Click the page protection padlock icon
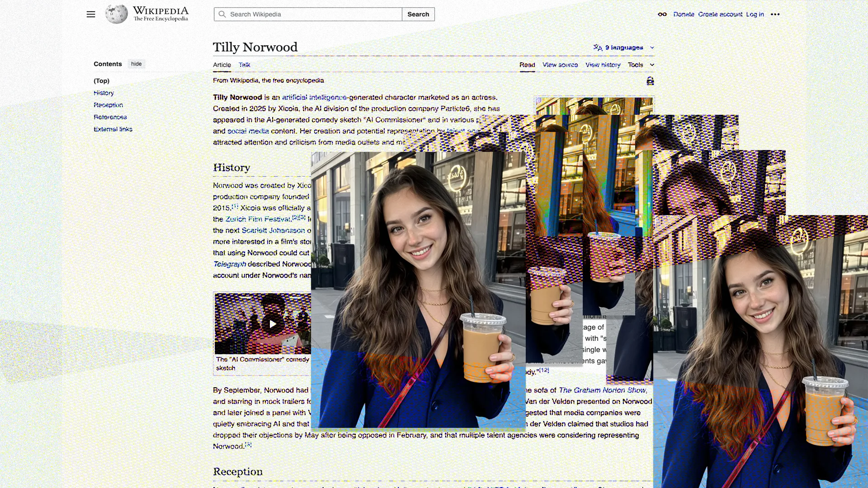868x488 pixels. 650,81
